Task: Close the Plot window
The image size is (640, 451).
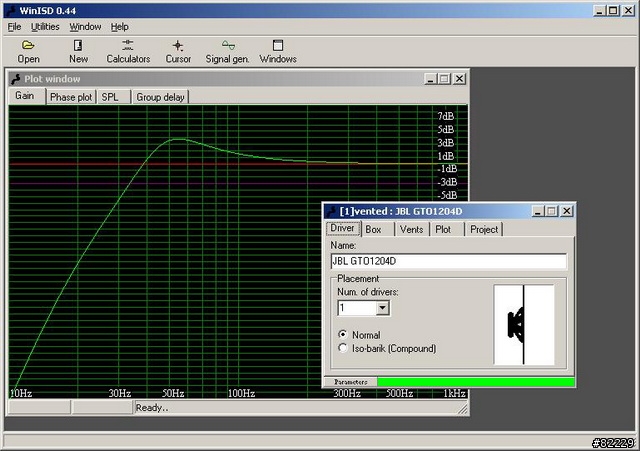Action: 460,79
